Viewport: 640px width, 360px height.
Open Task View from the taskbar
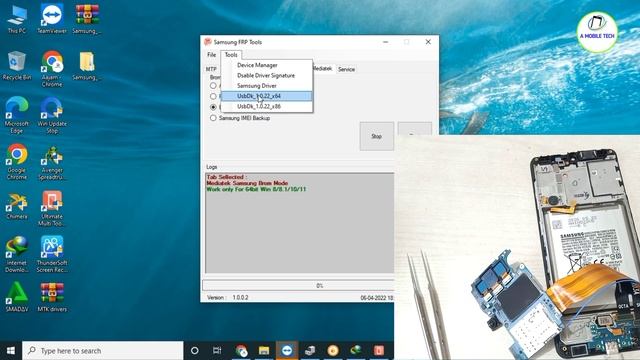pyautogui.click(x=217, y=351)
